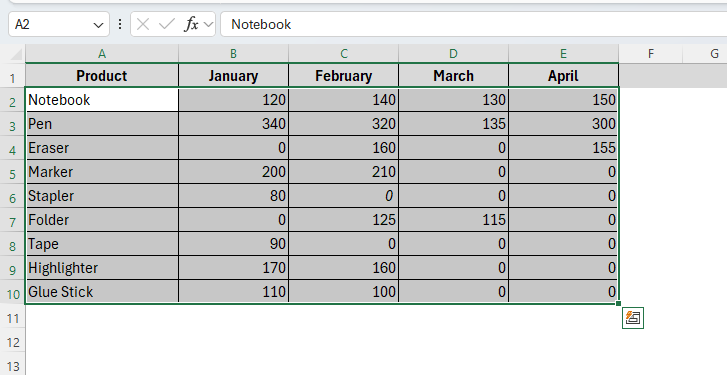Select column G header
The width and height of the screenshot is (727, 375).
point(705,54)
